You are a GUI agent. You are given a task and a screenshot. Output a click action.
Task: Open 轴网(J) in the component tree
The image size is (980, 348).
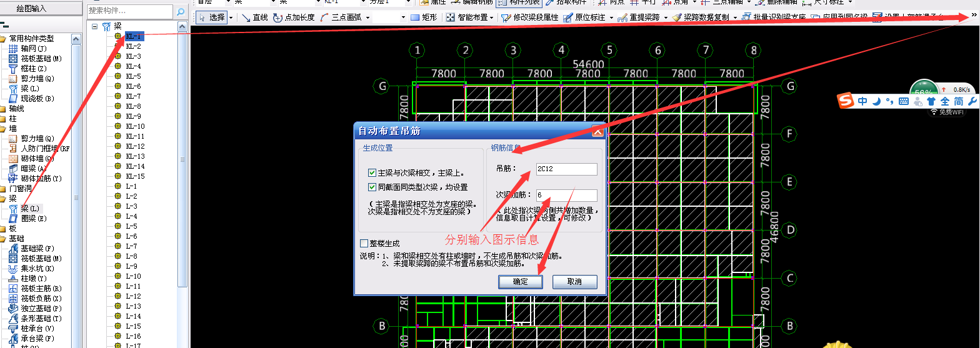point(29,49)
